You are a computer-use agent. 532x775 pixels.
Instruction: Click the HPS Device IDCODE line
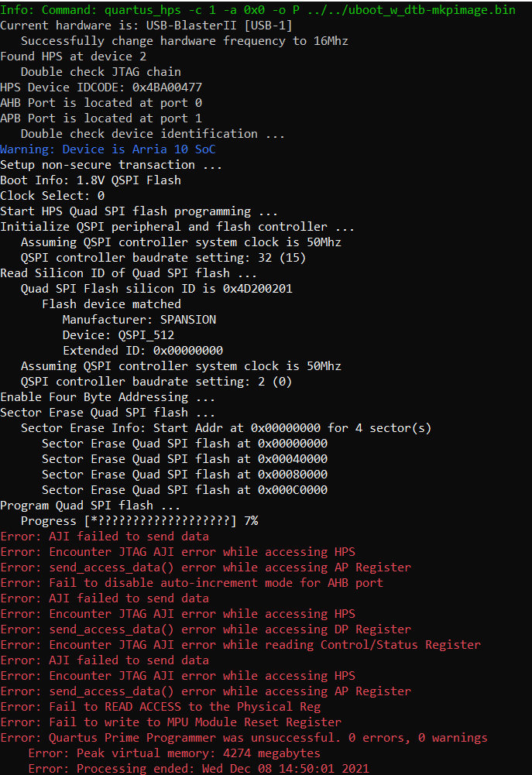pos(101,87)
